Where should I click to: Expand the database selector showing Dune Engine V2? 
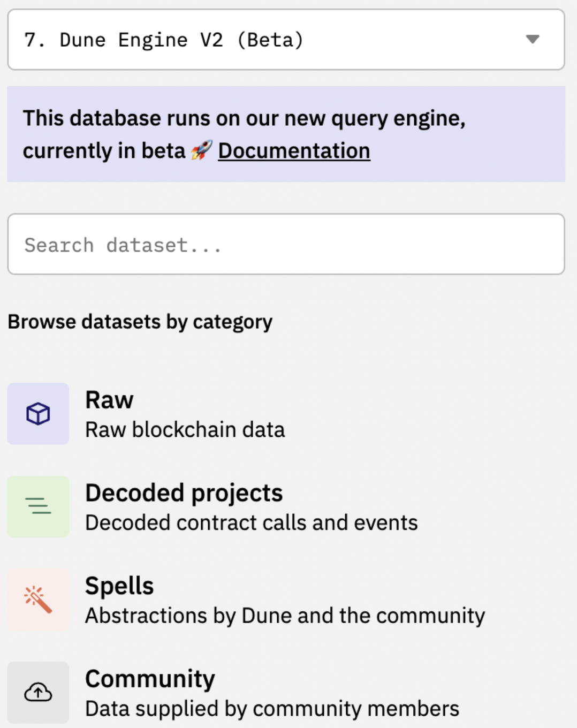point(286,40)
